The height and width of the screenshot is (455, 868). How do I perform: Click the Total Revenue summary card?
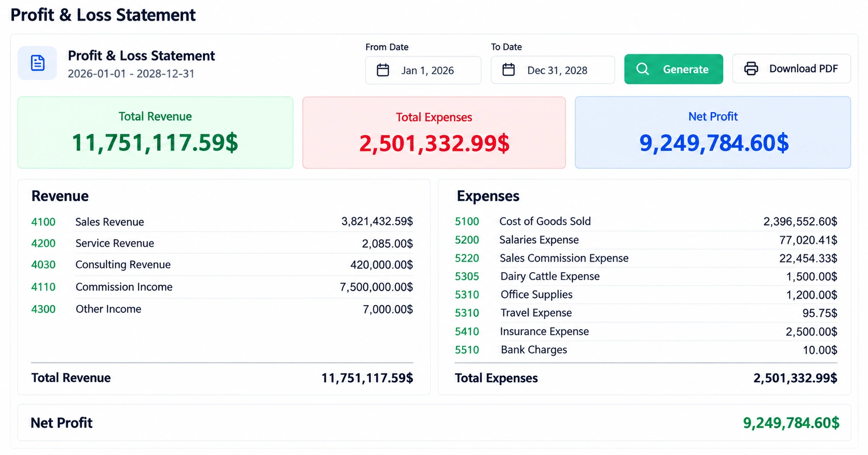(x=155, y=133)
